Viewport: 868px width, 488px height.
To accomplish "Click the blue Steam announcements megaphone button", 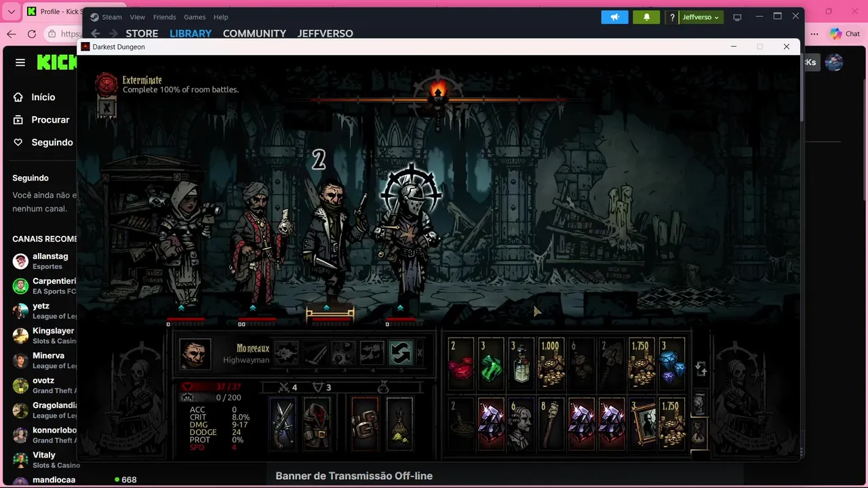I will [614, 17].
